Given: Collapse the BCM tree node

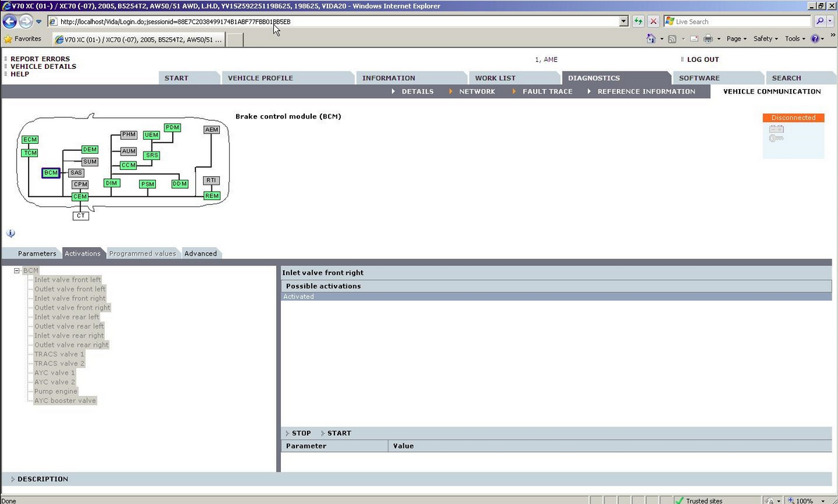Looking at the screenshot, I should [x=17, y=270].
